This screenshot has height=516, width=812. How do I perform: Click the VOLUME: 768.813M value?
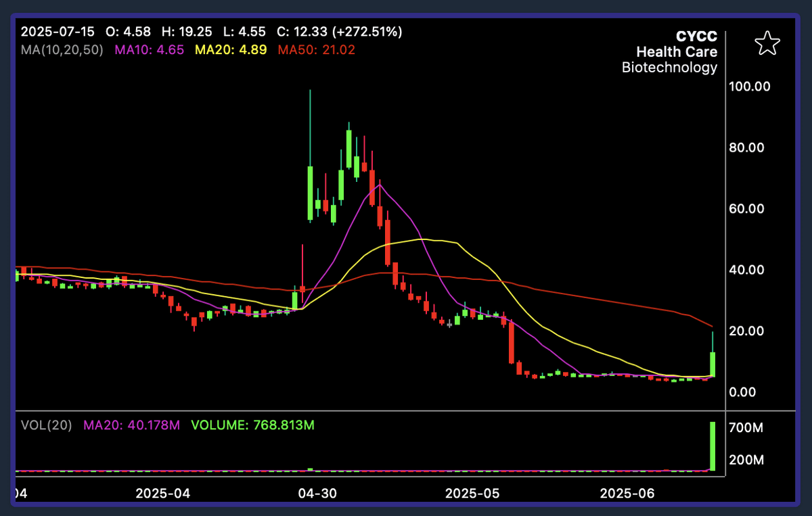pos(253,425)
